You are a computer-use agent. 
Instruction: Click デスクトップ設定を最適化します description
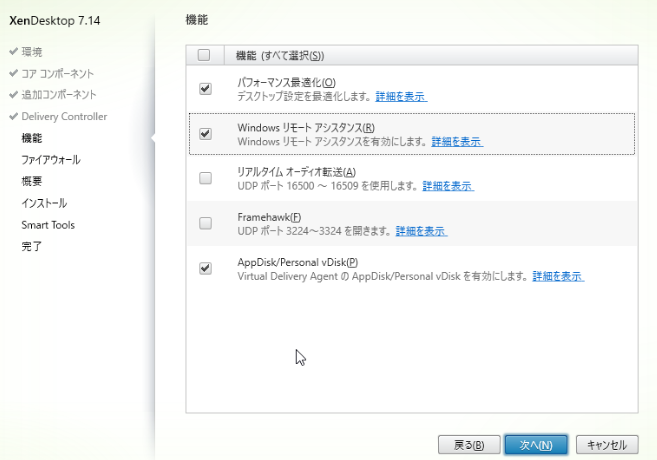pyautogui.click(x=304, y=97)
